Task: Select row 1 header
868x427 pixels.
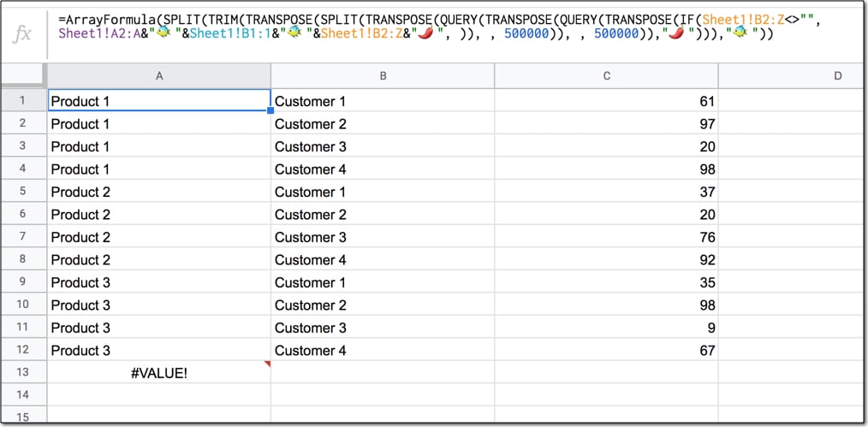Action: click(23, 101)
